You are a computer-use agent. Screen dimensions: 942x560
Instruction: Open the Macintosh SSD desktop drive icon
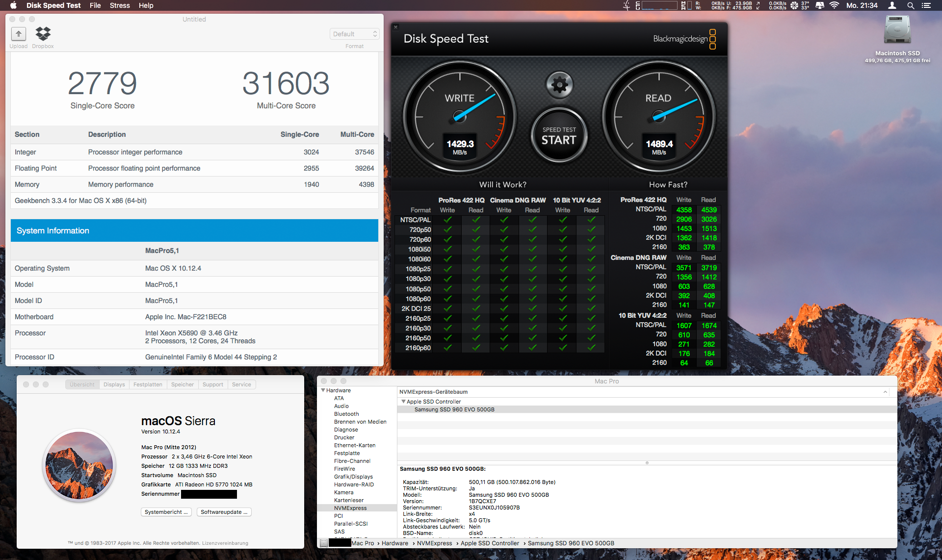(x=897, y=30)
